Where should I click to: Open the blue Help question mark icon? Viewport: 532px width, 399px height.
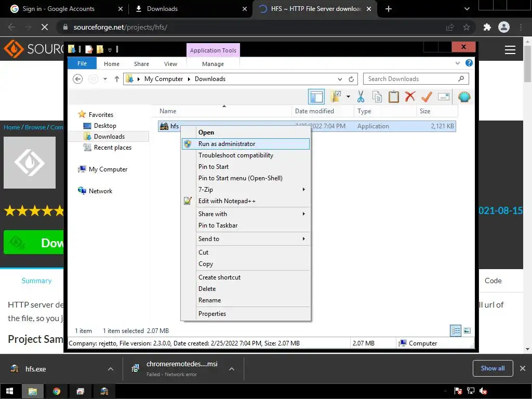coord(469,63)
